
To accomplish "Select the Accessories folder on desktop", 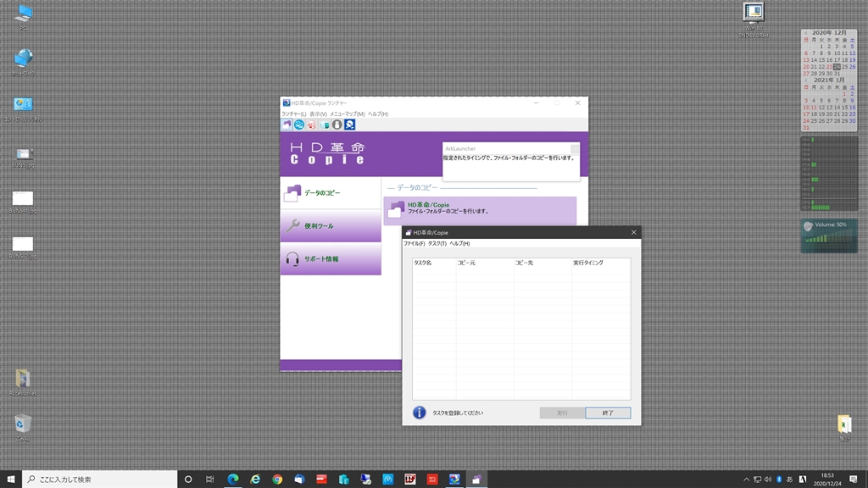I will [x=23, y=382].
